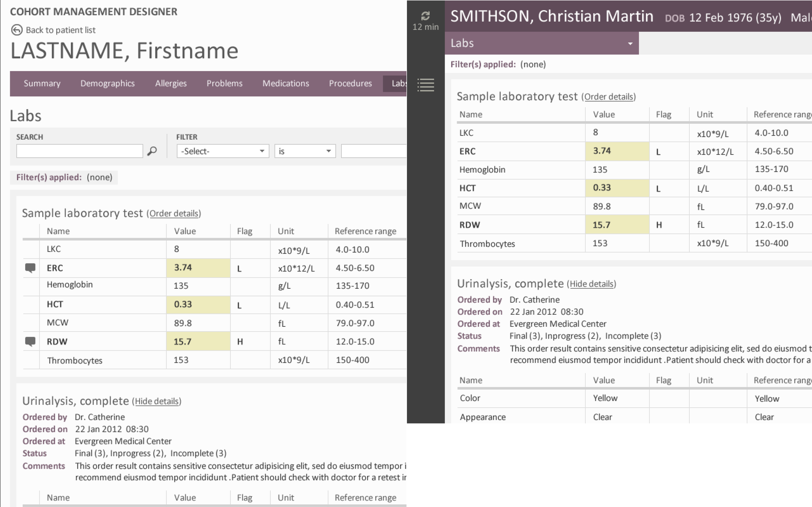
Task: Click the refresh icon above 12 min
Action: (425, 16)
